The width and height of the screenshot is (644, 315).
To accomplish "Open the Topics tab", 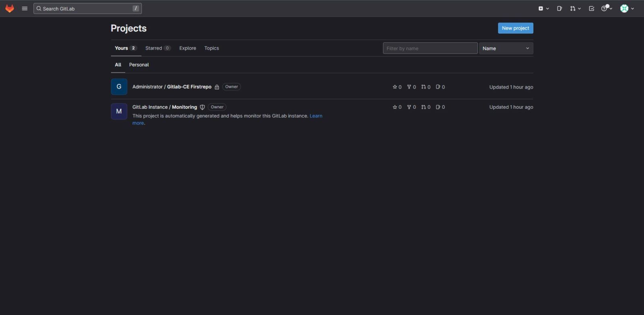I will 212,48.
